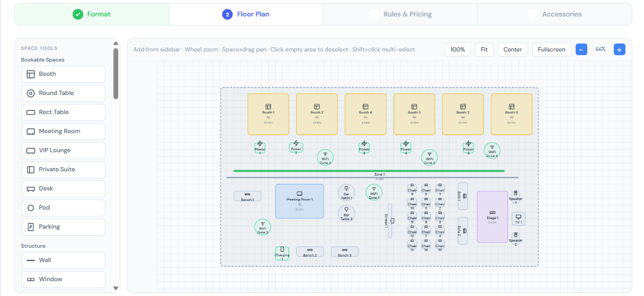Click the Fit view button
This screenshot has width=644, height=296.
tap(484, 49)
